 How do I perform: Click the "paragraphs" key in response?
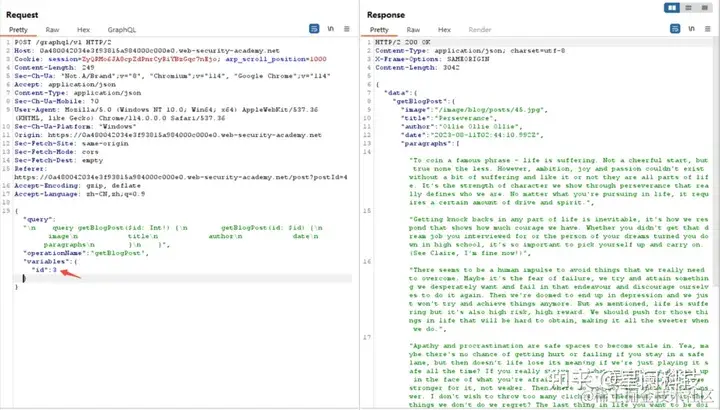[428, 144]
